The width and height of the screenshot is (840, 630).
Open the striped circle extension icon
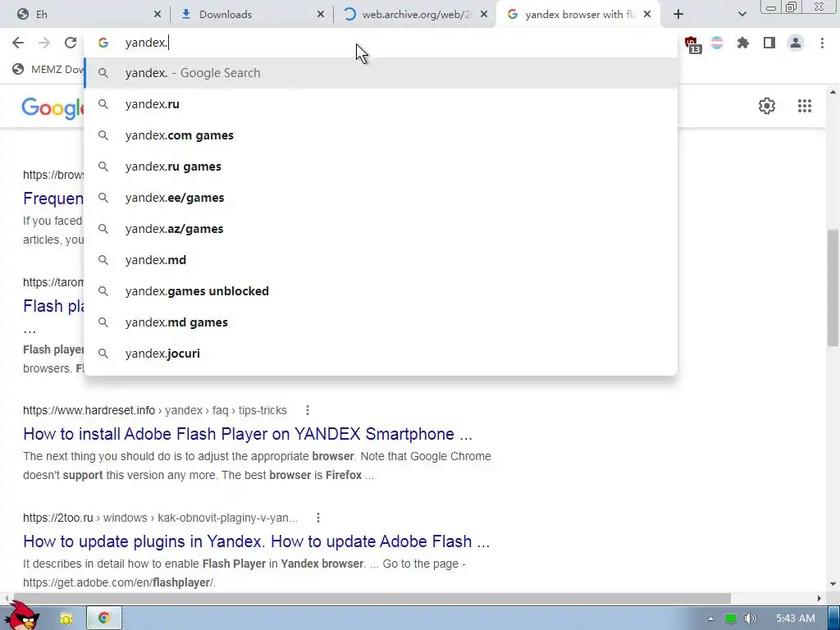tap(717, 43)
